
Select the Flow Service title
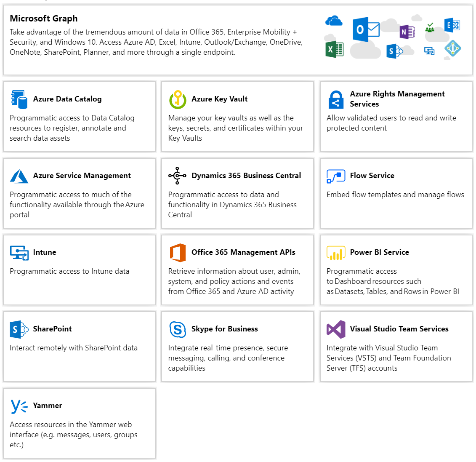click(x=372, y=176)
